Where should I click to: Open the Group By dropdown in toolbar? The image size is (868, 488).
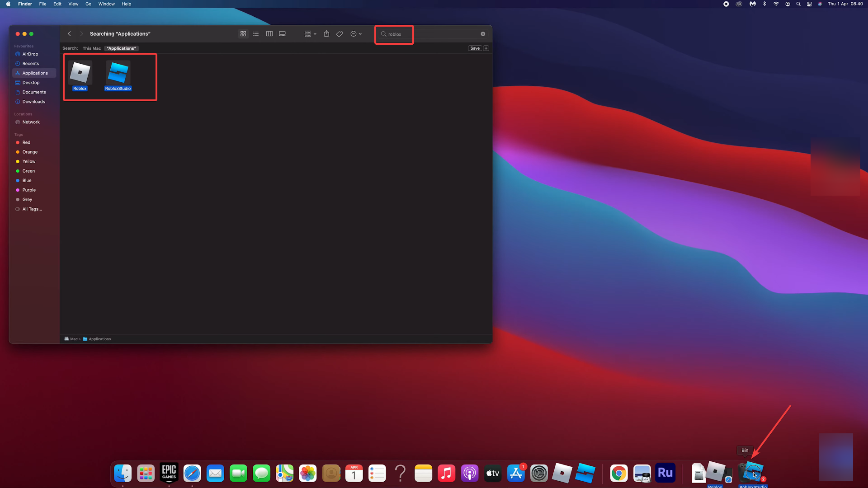pos(311,34)
